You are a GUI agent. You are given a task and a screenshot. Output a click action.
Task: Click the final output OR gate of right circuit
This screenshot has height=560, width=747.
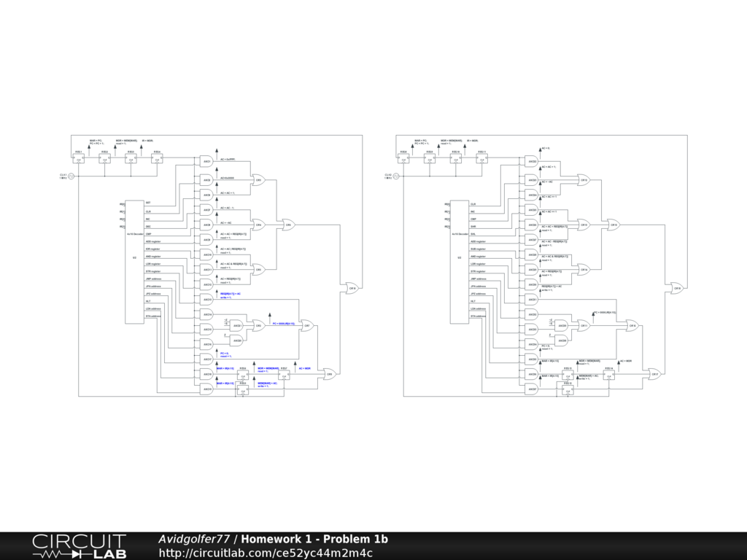[x=677, y=288]
